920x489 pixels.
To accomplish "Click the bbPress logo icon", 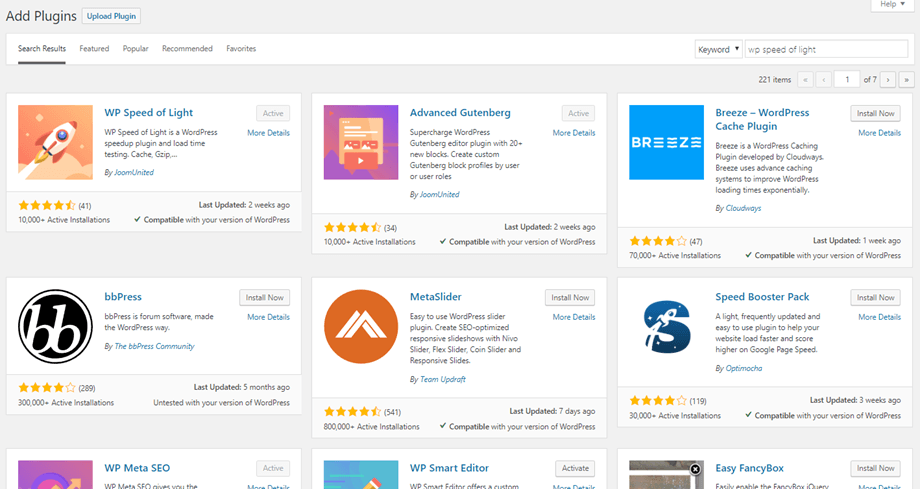I will (x=55, y=326).
